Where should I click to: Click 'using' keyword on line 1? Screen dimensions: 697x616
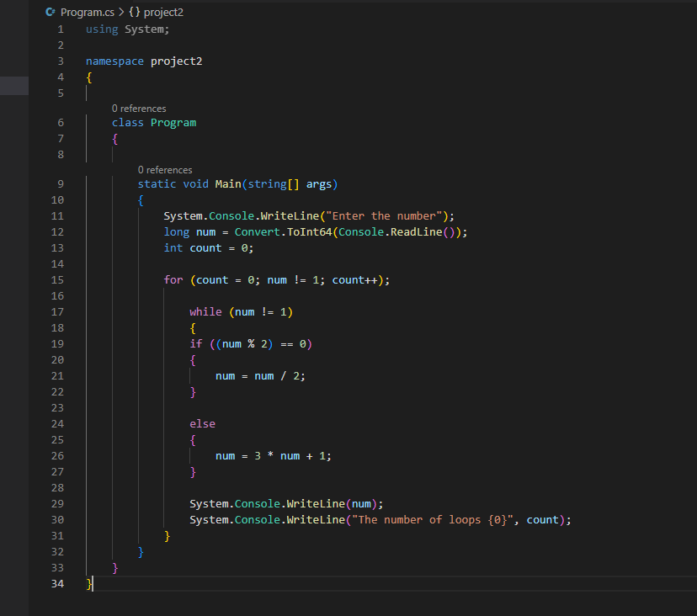[102, 29]
